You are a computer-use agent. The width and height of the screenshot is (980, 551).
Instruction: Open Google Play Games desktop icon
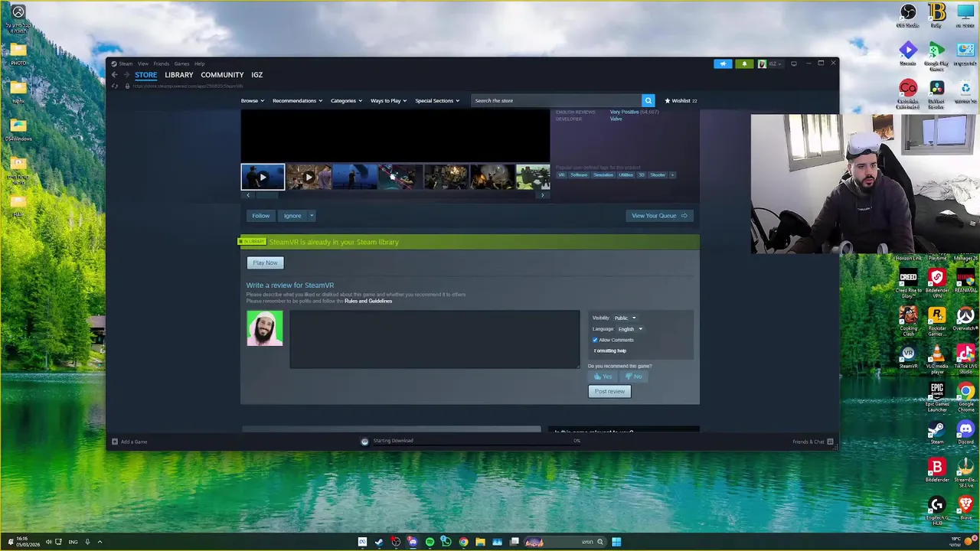pyautogui.click(x=936, y=55)
